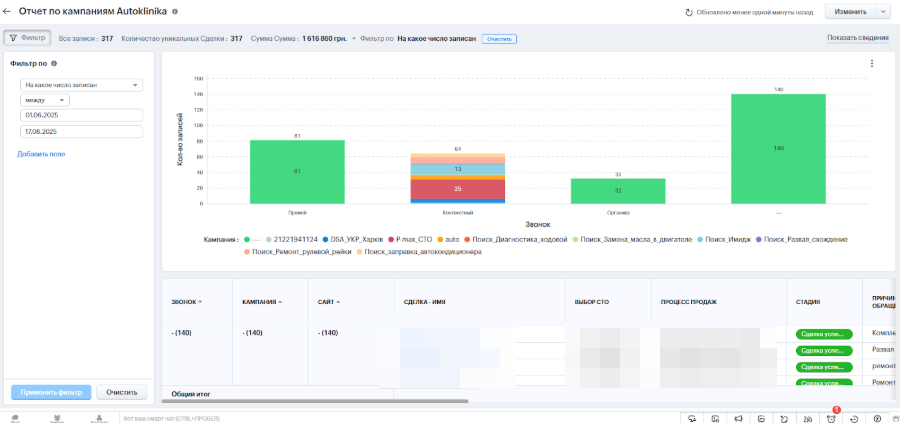This screenshot has height=428, width=905.
Task: Click info icon next to Autoklinika title
Action: pos(175,11)
